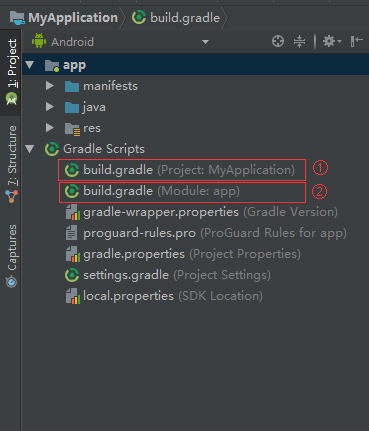Click the collapse all icon
This screenshot has width=369, height=431.
[299, 41]
